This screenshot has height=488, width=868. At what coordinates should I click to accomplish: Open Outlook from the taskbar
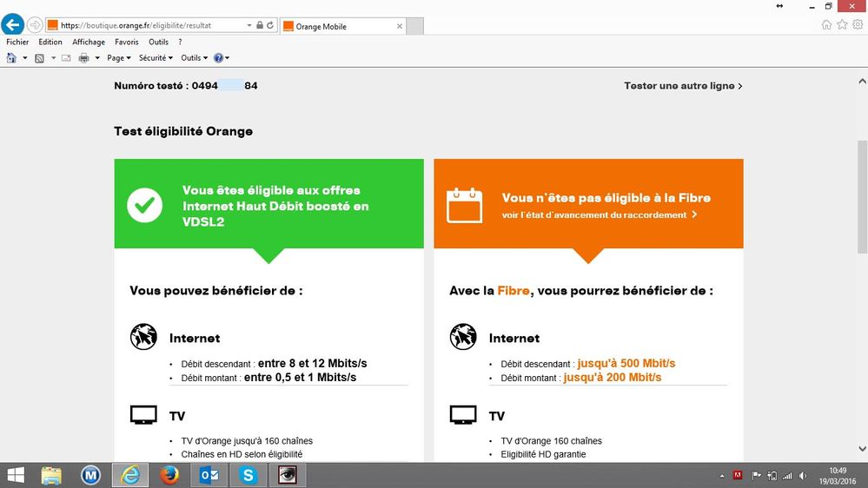pos(209,475)
